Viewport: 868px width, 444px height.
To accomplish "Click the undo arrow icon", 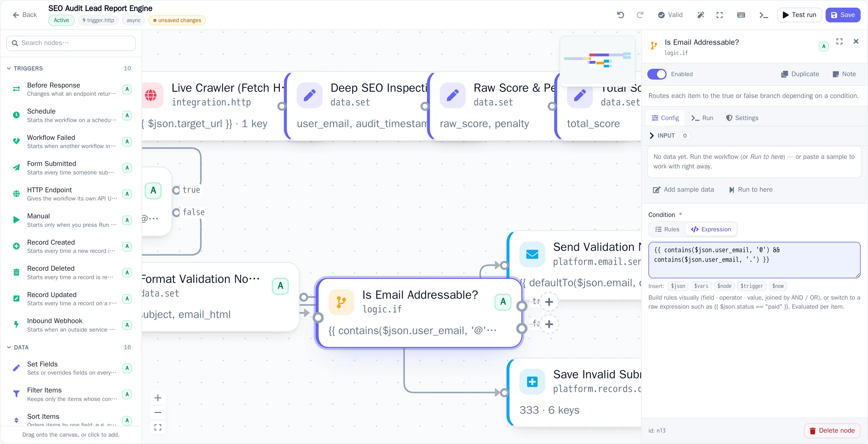I will [x=620, y=15].
